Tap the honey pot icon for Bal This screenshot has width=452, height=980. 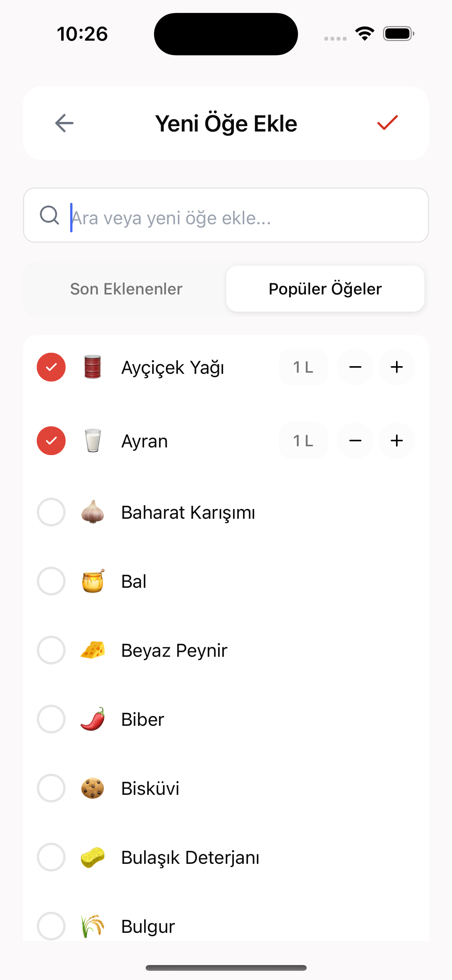(x=92, y=581)
